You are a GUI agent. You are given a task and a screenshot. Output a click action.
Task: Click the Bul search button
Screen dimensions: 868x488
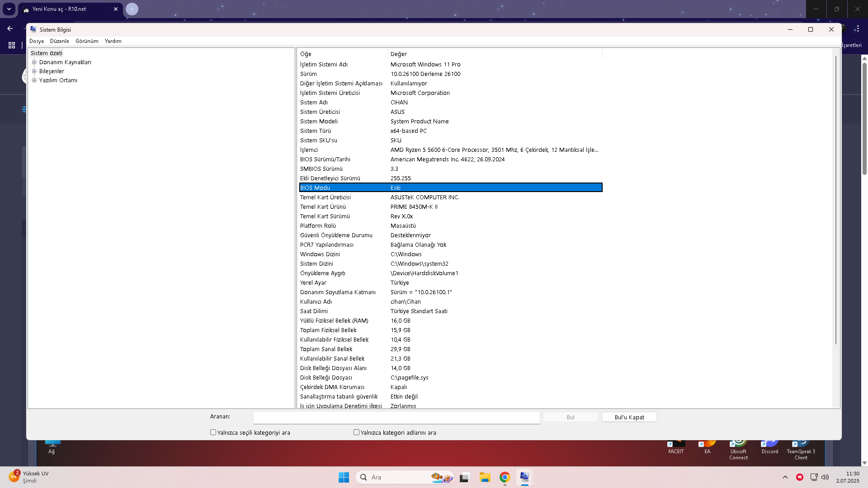(x=571, y=417)
